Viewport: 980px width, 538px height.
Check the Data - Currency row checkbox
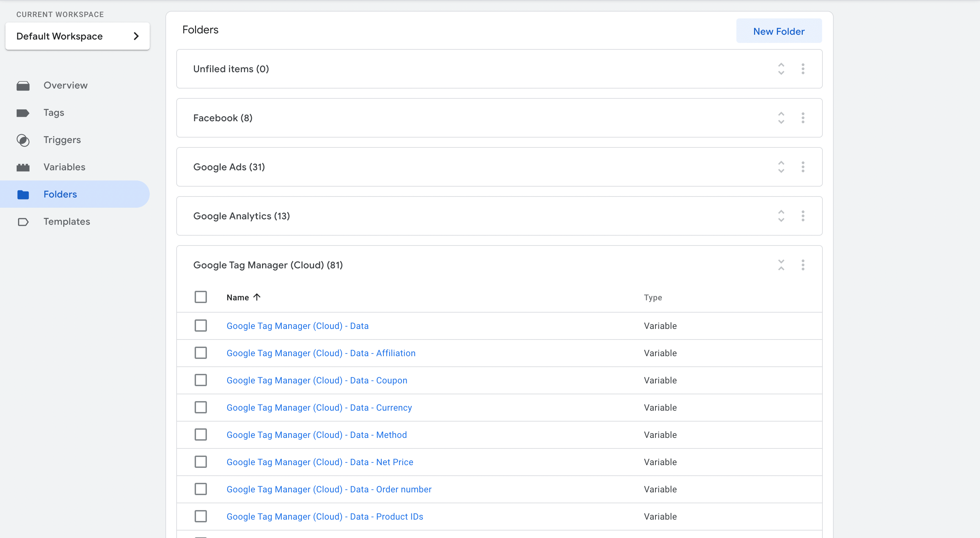(x=200, y=407)
